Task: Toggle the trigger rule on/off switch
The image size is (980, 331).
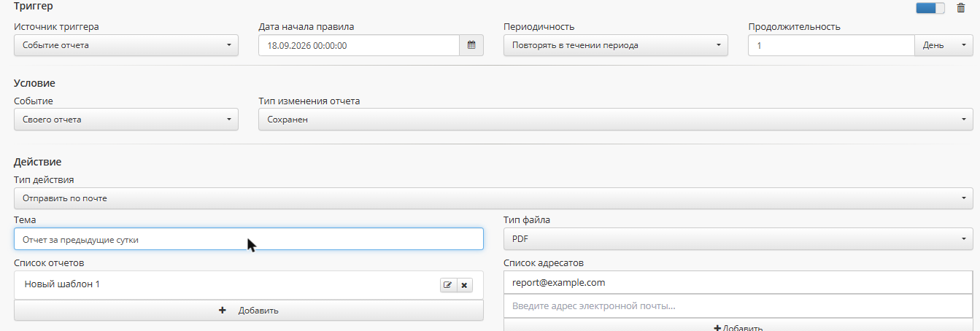Action: 930,8
